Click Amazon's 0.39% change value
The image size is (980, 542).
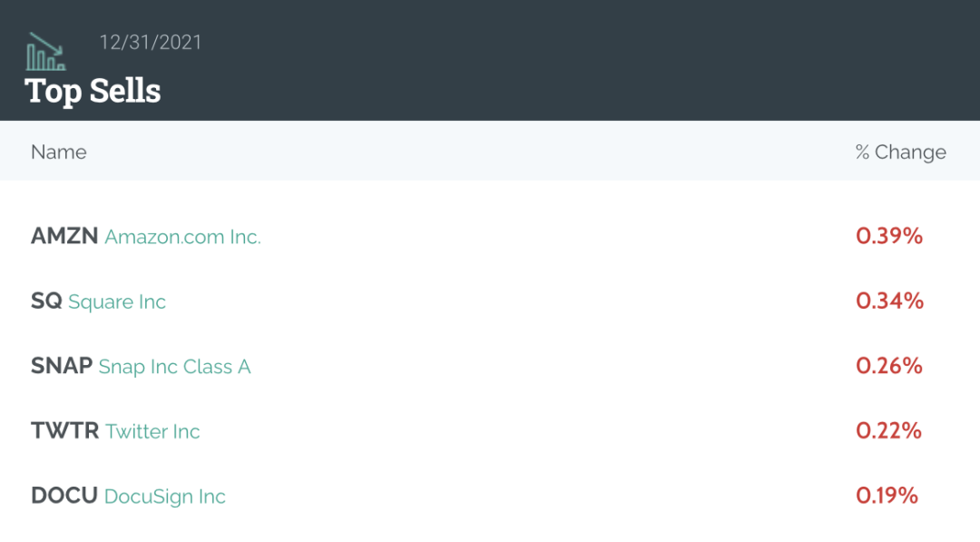889,236
